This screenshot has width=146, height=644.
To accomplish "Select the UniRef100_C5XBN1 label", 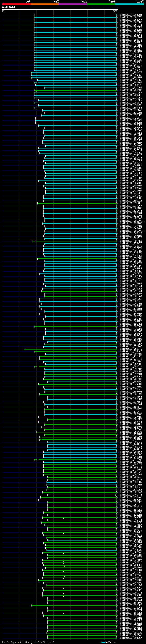I will [x=131, y=259].
